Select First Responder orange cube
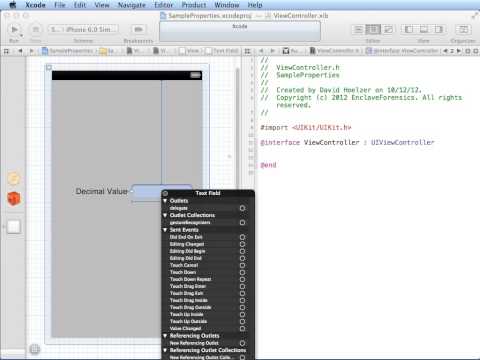Image resolution: width=480 pixels, height=360 pixels. pyautogui.click(x=14, y=199)
